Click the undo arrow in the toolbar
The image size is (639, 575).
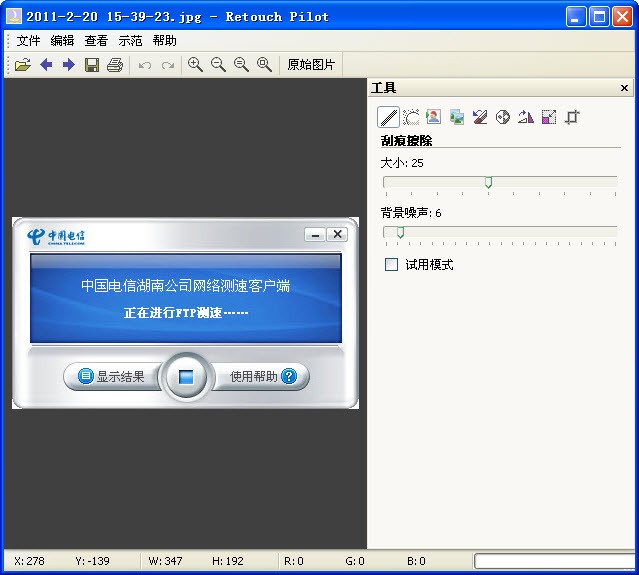click(145, 65)
